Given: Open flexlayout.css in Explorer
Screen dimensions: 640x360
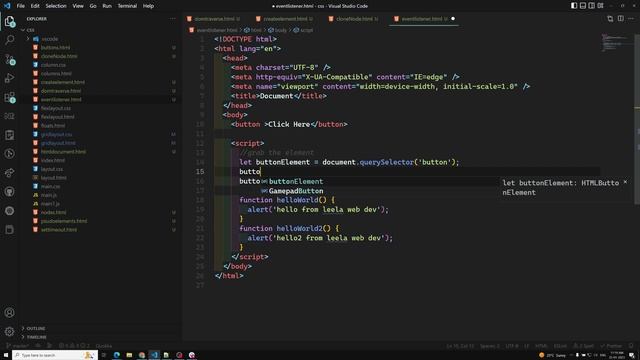Looking at the screenshot, I should [x=56, y=108].
